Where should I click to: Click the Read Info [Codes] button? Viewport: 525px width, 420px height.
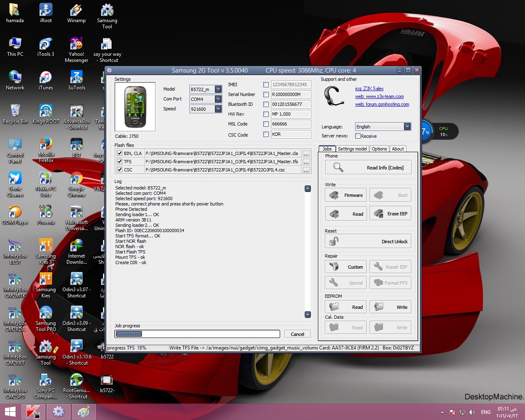point(368,167)
